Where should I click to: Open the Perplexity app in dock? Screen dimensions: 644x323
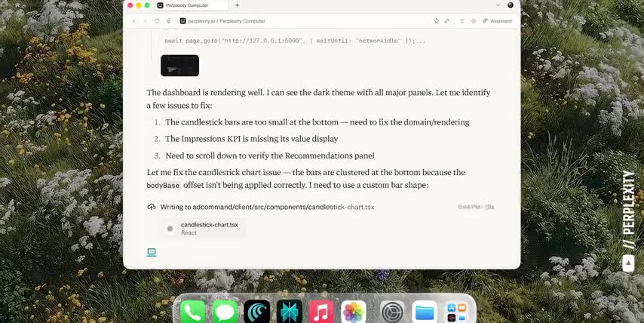click(290, 310)
